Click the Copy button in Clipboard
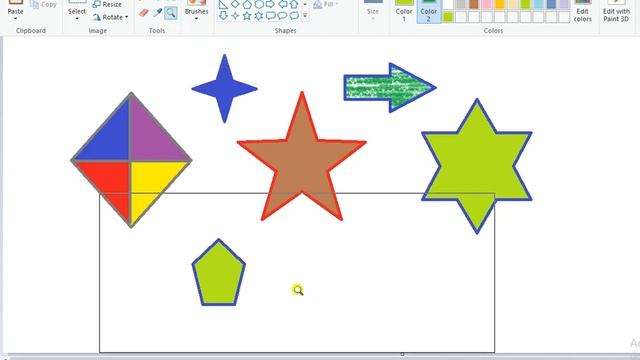 coord(43,4)
